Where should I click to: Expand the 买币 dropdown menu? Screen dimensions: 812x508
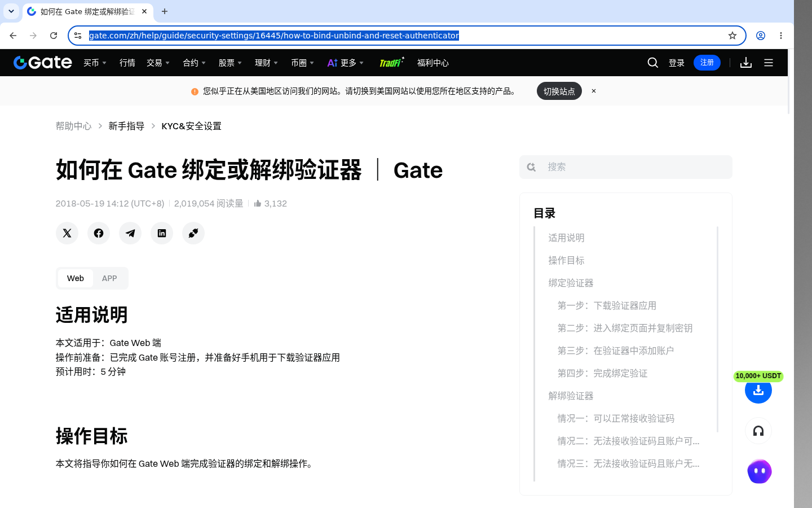pyautogui.click(x=95, y=63)
